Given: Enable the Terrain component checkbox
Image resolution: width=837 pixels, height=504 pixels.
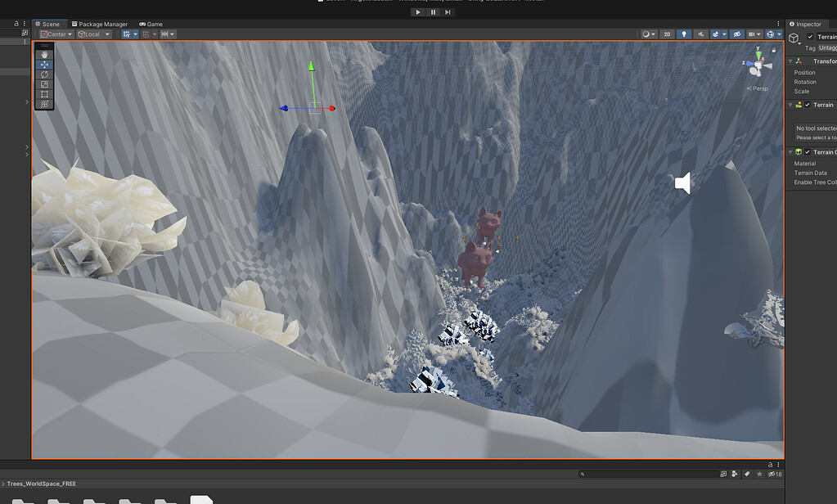Looking at the screenshot, I should tap(807, 105).
